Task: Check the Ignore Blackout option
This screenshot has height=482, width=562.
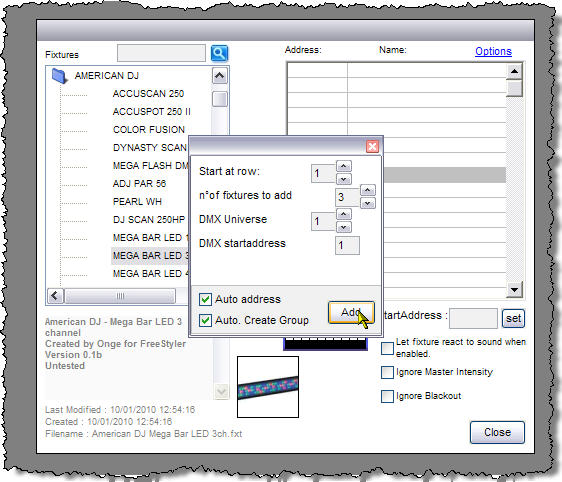Action: (x=387, y=396)
